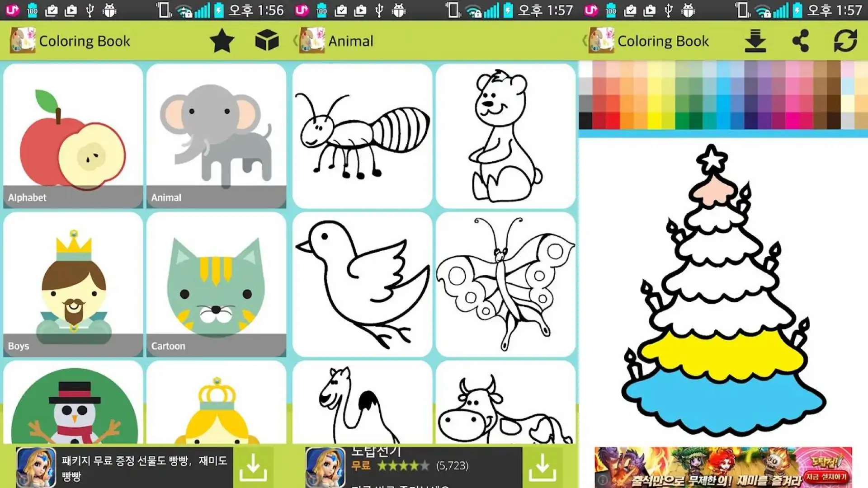Choose the bird coloring page

pyautogui.click(x=362, y=285)
